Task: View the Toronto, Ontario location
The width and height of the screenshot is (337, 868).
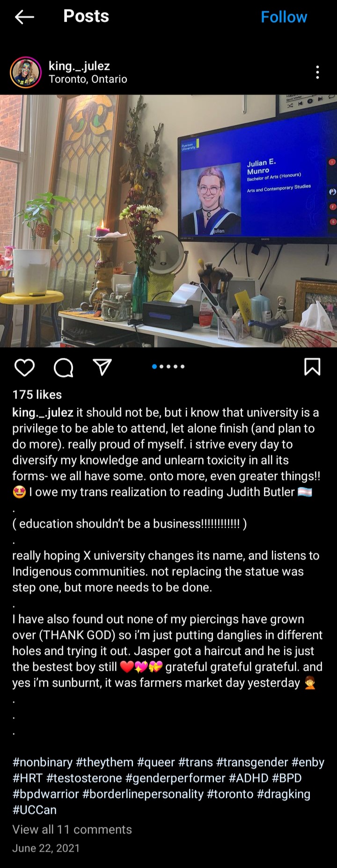Action: coord(88,79)
